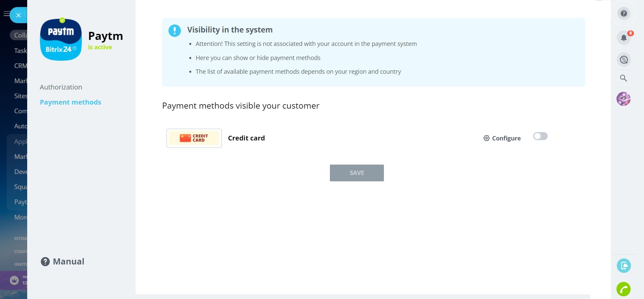Click the green phone call button
Viewport: 644px width, 299px height.
coord(623,289)
